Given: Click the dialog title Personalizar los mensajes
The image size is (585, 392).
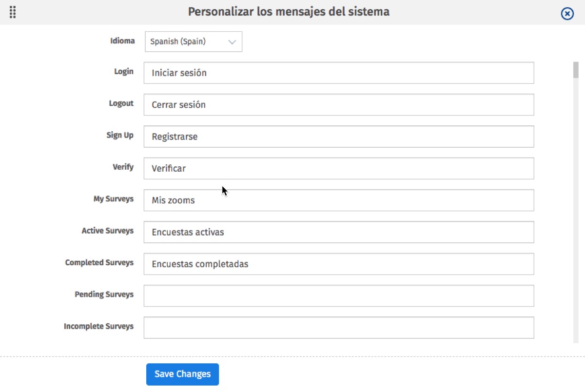Looking at the screenshot, I should 289,12.
